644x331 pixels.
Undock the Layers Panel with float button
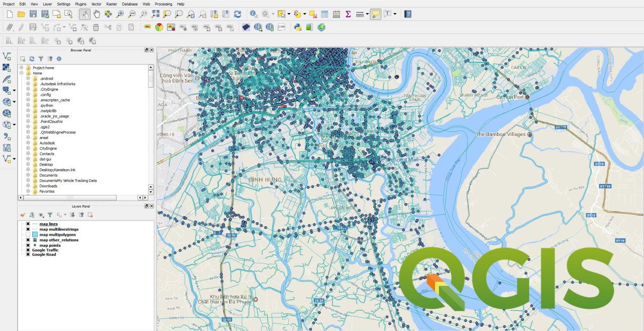point(146,206)
